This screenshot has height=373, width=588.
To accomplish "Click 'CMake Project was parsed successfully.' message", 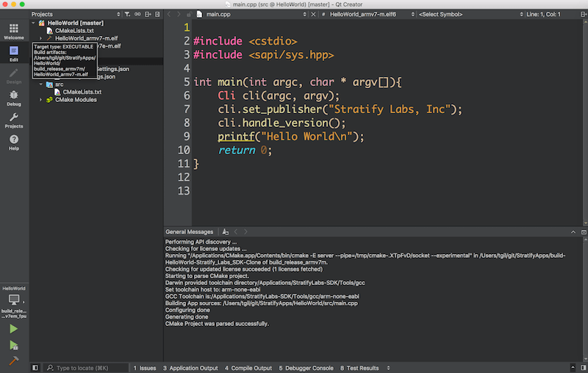I will pyautogui.click(x=217, y=324).
